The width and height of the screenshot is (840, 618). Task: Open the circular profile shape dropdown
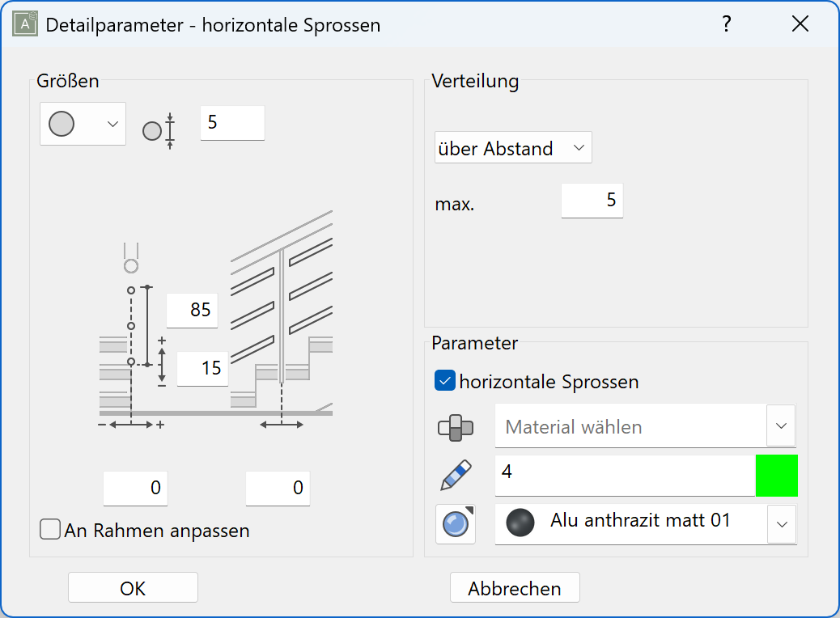pos(83,124)
